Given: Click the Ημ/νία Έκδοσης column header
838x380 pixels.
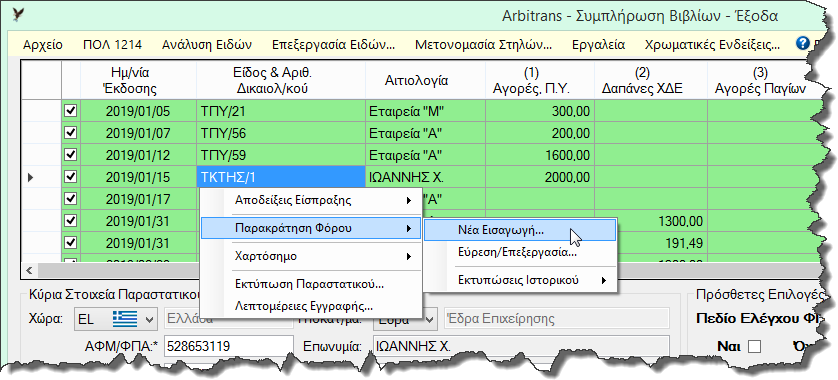Looking at the screenshot, I should coord(138,80).
